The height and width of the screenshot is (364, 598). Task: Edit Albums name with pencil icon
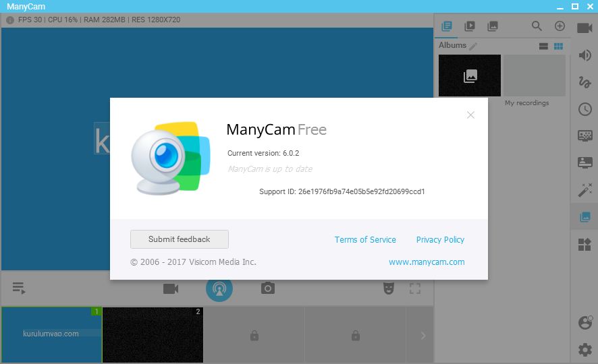tap(473, 47)
